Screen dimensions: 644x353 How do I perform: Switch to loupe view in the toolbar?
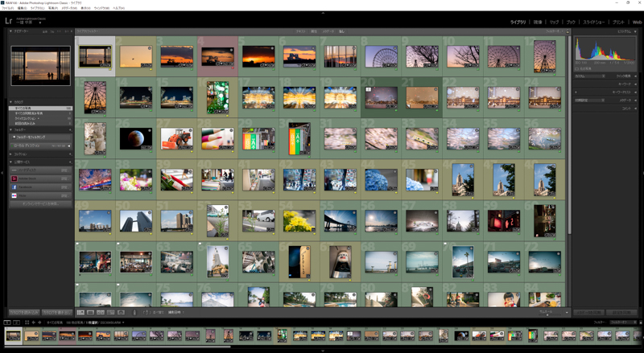coord(90,312)
